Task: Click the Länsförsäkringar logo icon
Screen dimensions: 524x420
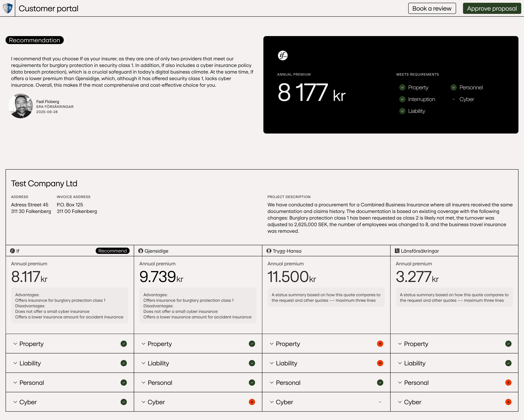Action: (x=397, y=251)
